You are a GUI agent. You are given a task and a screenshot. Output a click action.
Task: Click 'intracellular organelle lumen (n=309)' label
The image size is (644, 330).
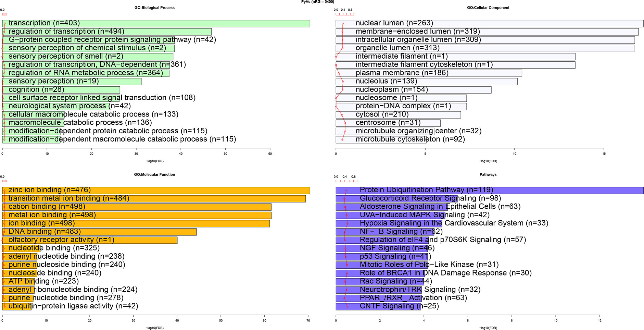pyautogui.click(x=418, y=39)
